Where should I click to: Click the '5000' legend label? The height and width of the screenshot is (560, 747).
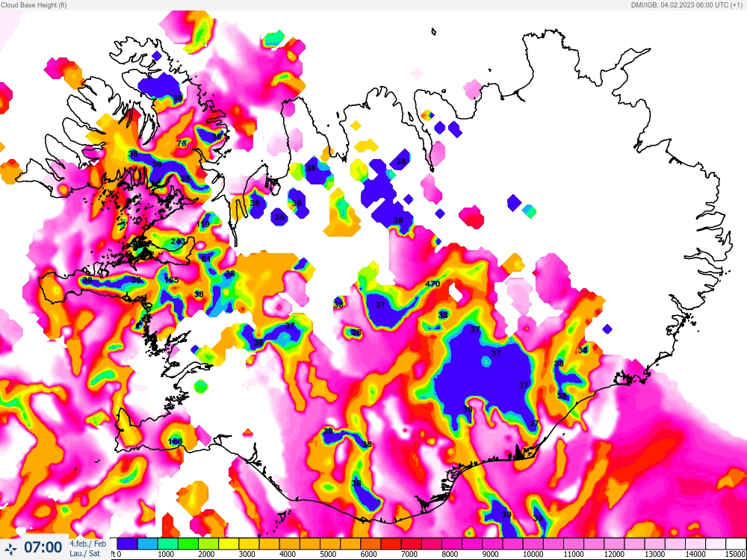click(327, 554)
